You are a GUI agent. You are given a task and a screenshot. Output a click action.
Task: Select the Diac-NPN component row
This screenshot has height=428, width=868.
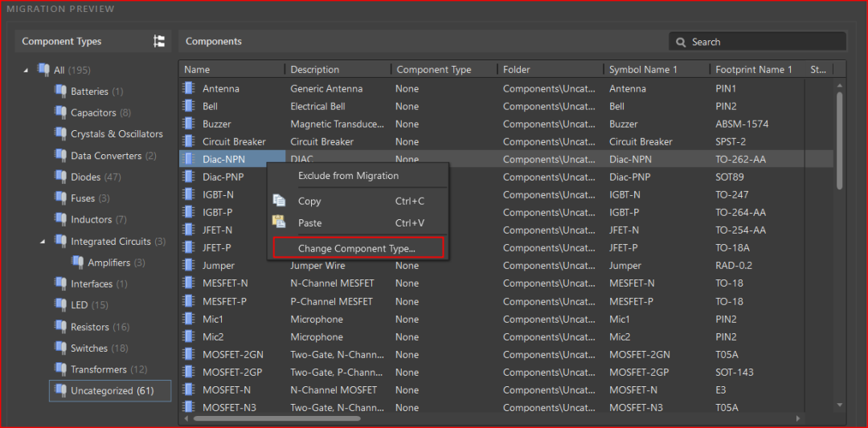506,159
